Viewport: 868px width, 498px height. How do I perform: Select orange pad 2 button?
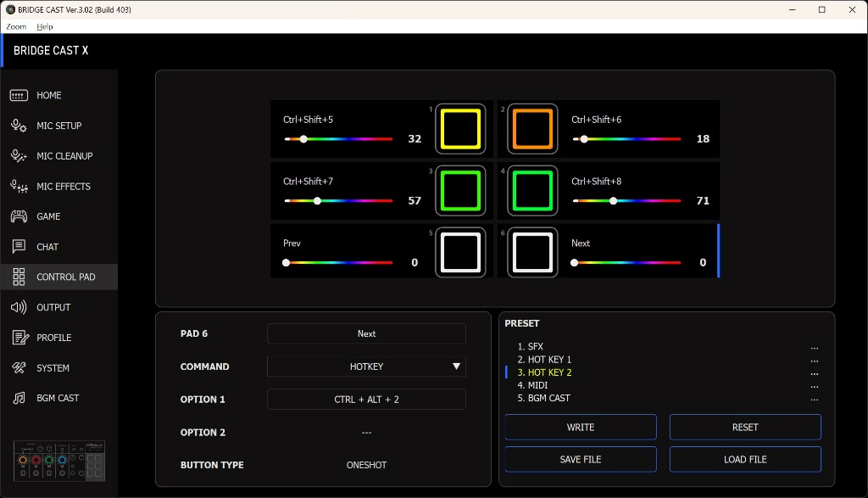[x=532, y=129]
